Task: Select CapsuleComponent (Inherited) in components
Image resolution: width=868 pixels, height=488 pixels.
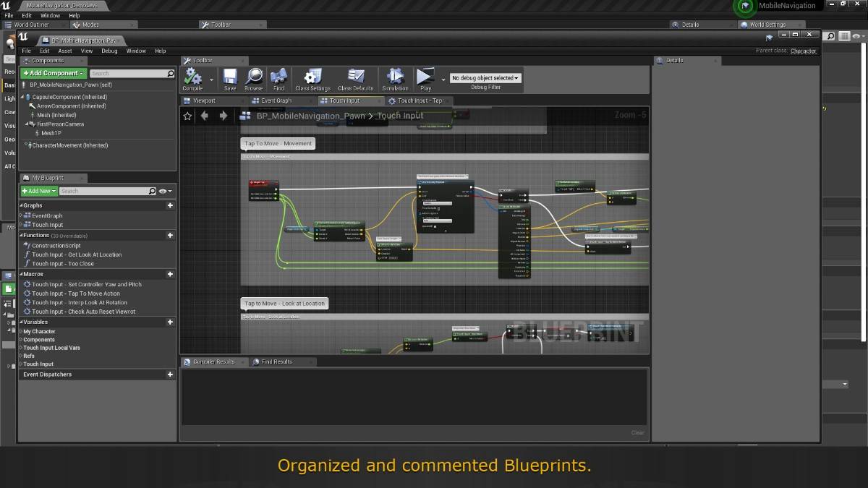Action: [x=69, y=97]
